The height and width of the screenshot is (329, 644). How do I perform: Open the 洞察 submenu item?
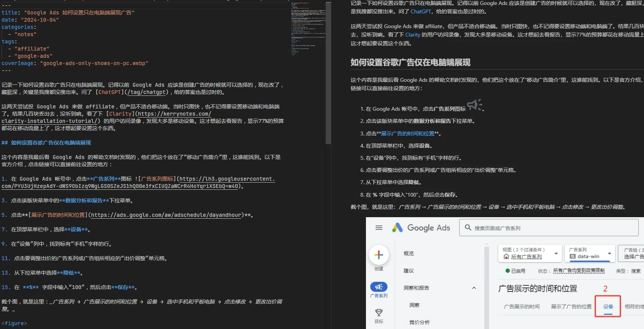[x=414, y=305]
